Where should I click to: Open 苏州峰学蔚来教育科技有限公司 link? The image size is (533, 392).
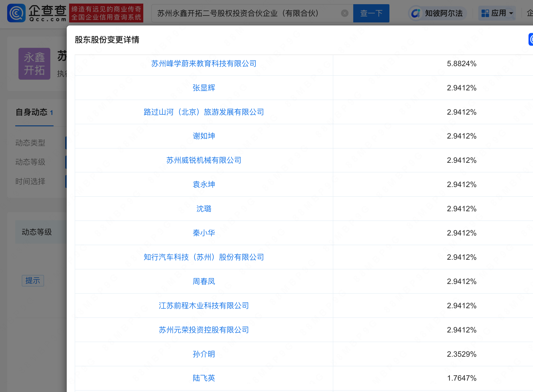204,64
